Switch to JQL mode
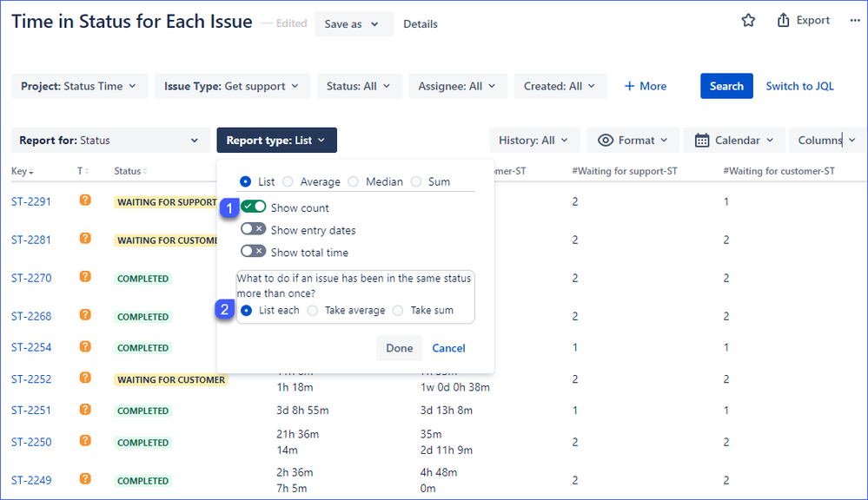 799,86
